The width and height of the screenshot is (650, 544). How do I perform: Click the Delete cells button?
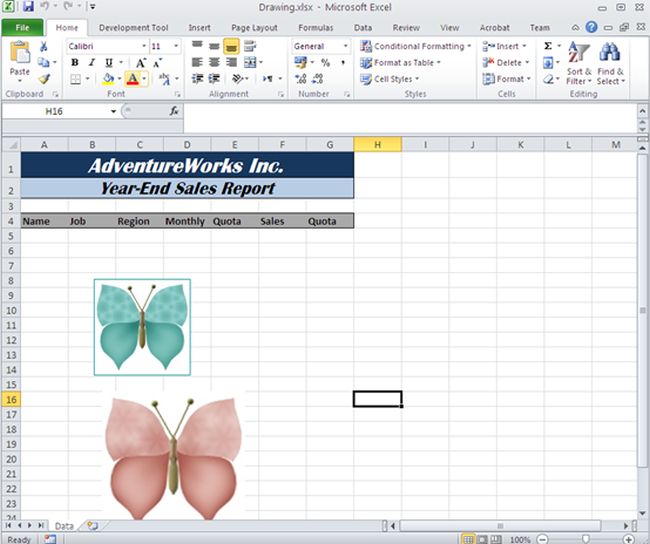pyautogui.click(x=506, y=63)
